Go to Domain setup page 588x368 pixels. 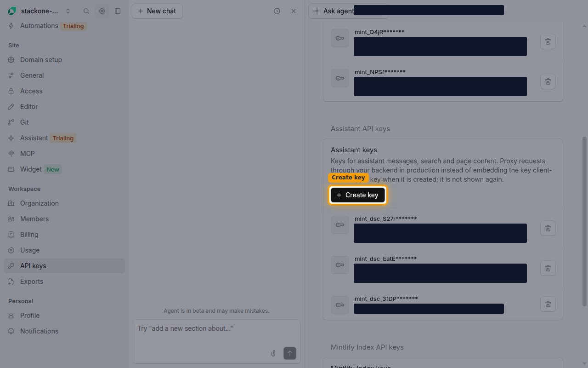64,60
